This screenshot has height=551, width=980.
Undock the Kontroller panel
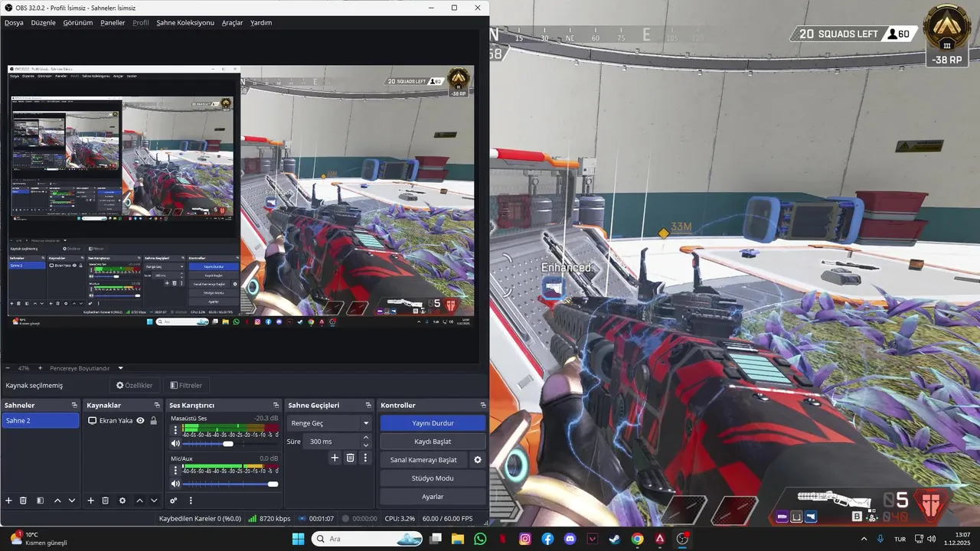coord(483,405)
